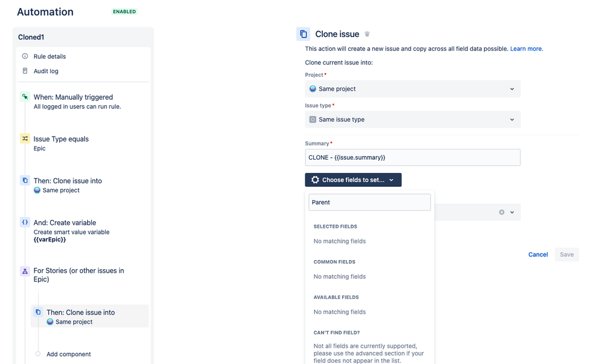Click the Add component link

[68, 354]
